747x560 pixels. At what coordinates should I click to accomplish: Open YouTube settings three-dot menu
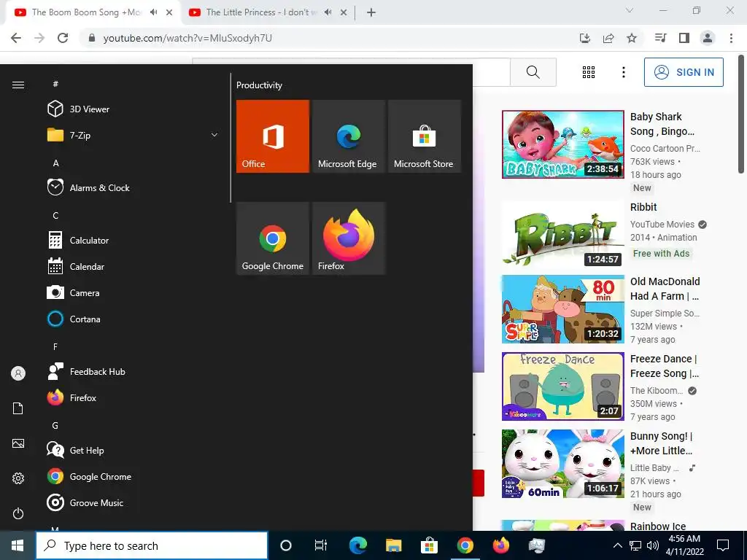(x=624, y=72)
